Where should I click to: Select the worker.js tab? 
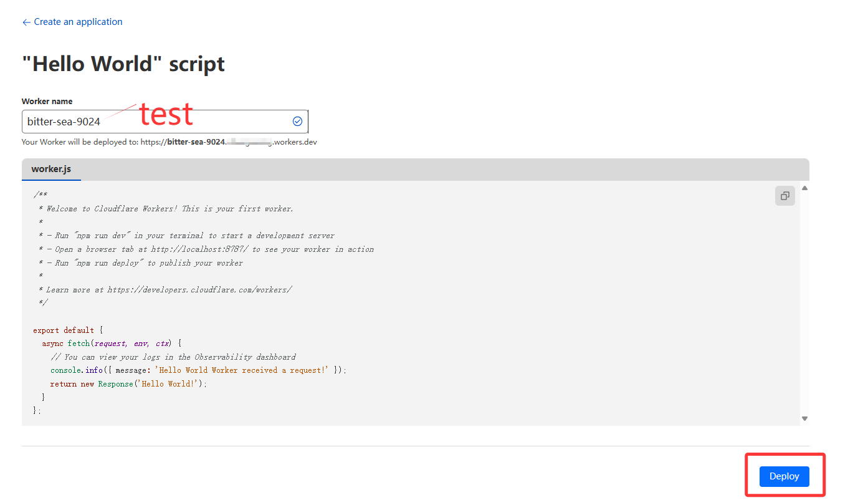[x=51, y=169]
